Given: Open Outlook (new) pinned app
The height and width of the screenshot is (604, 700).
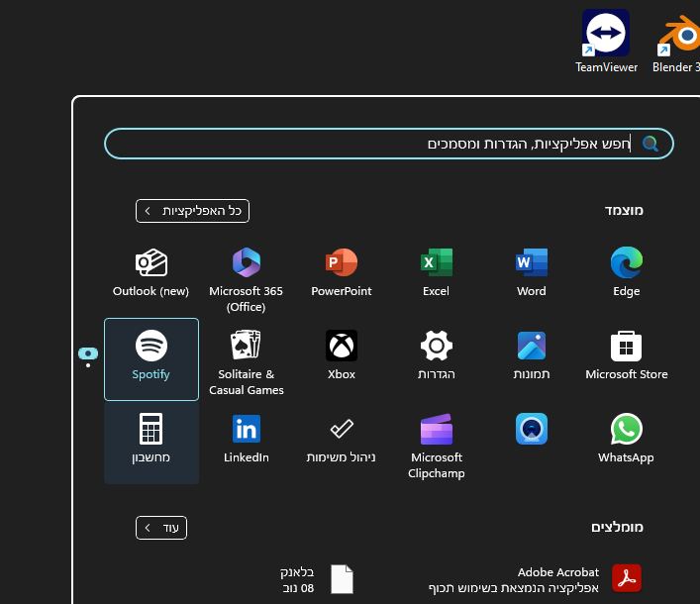Looking at the screenshot, I should tap(150, 272).
